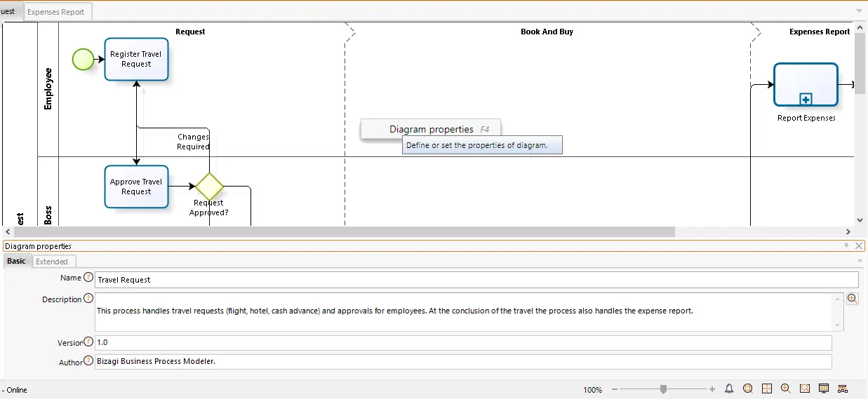
Task: Click the canvas scroll-left arrow
Action: (x=8, y=231)
